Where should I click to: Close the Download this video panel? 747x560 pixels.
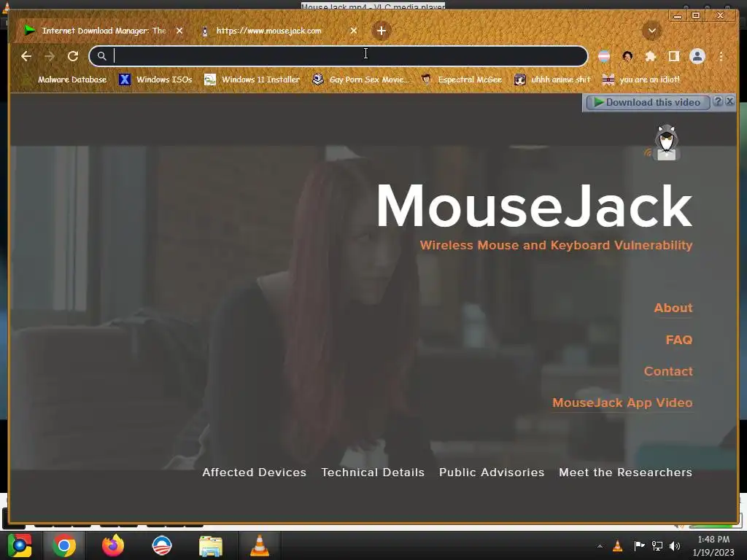pyautogui.click(x=729, y=101)
